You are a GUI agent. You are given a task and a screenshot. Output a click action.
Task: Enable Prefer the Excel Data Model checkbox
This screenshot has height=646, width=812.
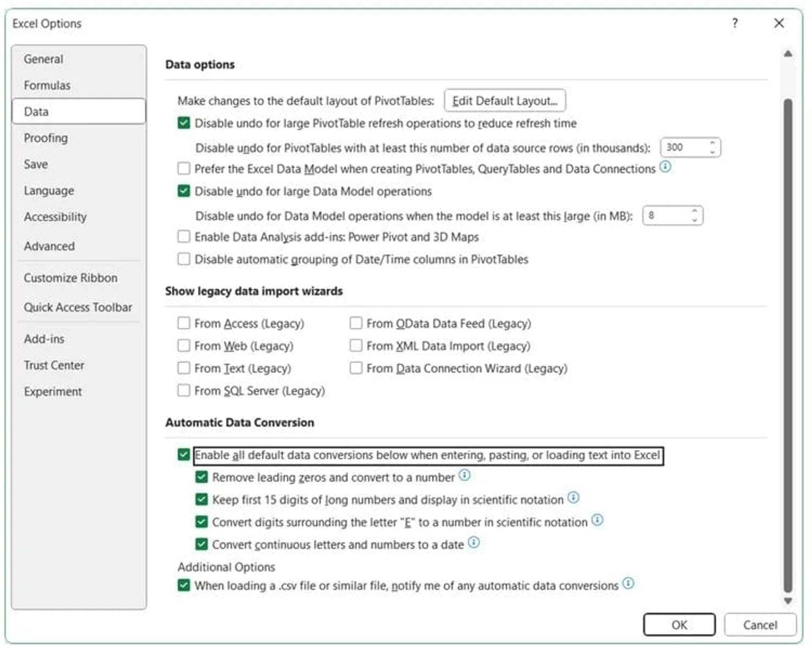(x=184, y=169)
